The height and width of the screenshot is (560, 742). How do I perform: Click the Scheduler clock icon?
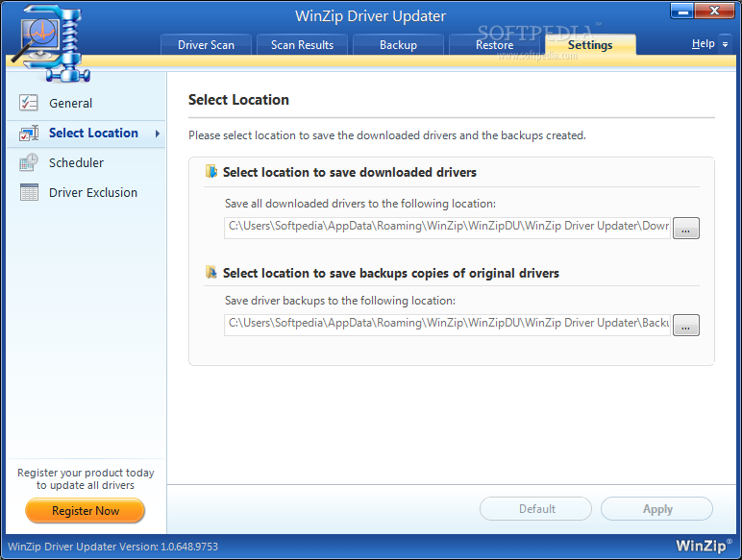[x=29, y=162]
